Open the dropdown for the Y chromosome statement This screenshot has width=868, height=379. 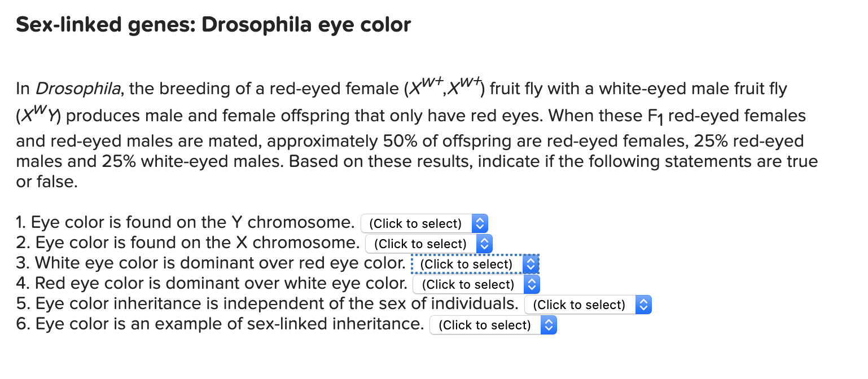click(424, 223)
